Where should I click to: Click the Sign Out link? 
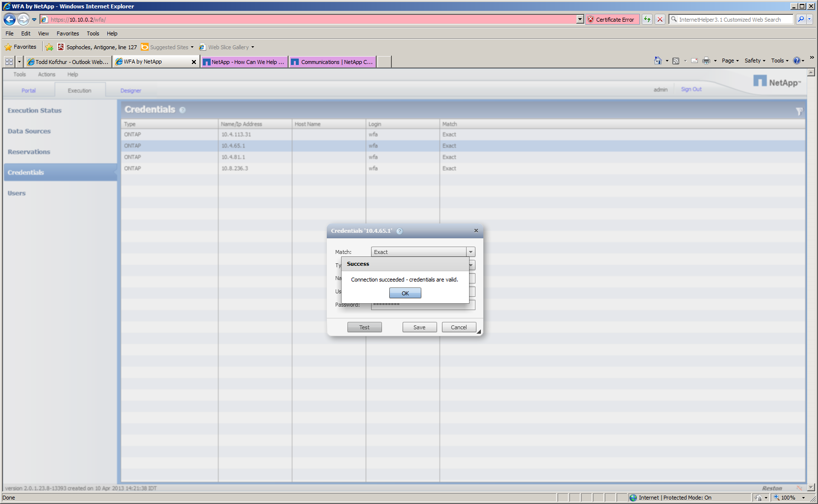click(x=691, y=90)
